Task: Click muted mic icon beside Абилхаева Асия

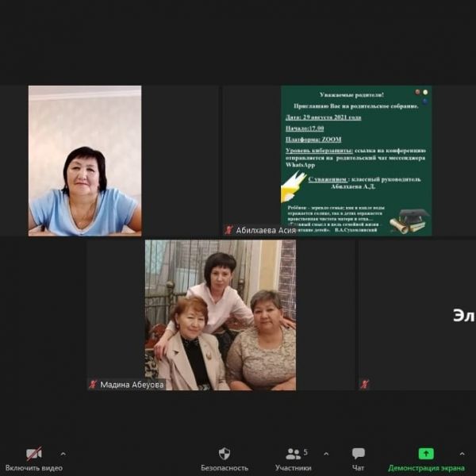Action: click(228, 230)
